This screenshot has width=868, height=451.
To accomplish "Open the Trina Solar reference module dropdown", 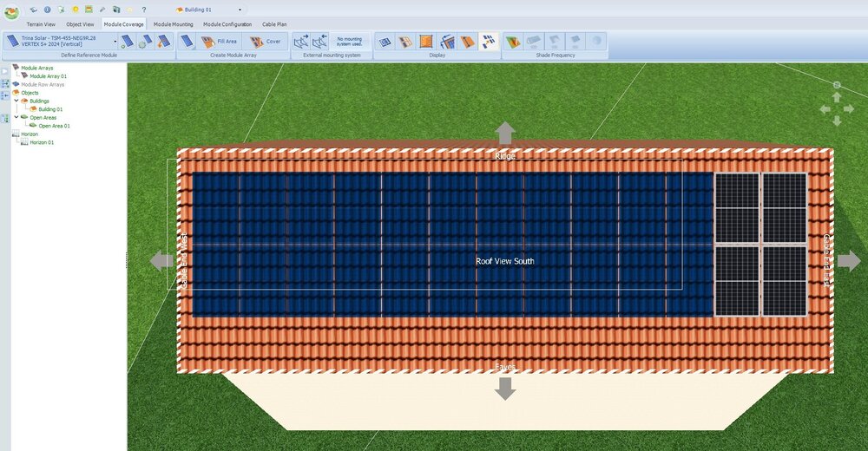I will 115,41.
